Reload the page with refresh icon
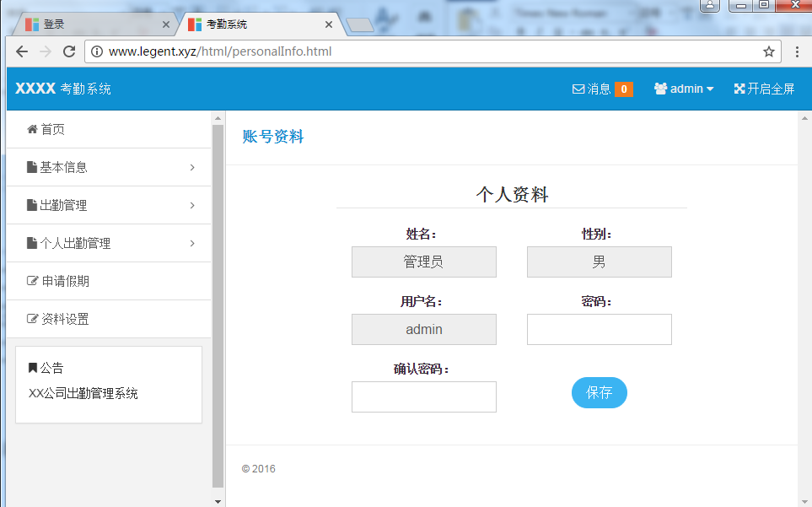 (x=69, y=51)
